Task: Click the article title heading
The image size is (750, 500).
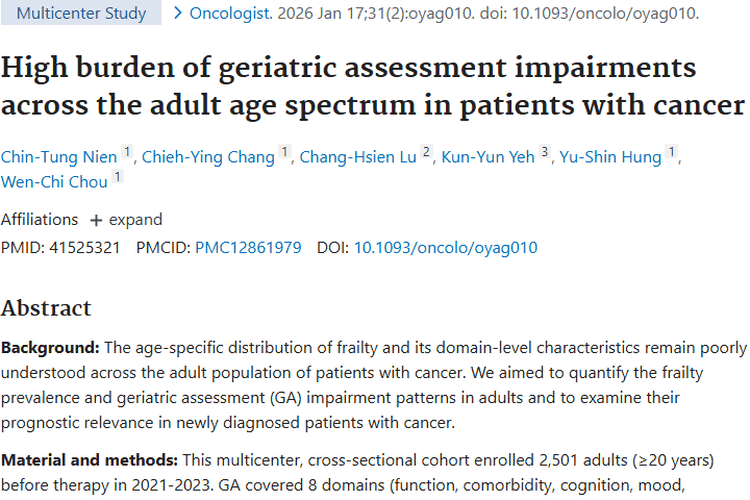Action: tap(373, 87)
